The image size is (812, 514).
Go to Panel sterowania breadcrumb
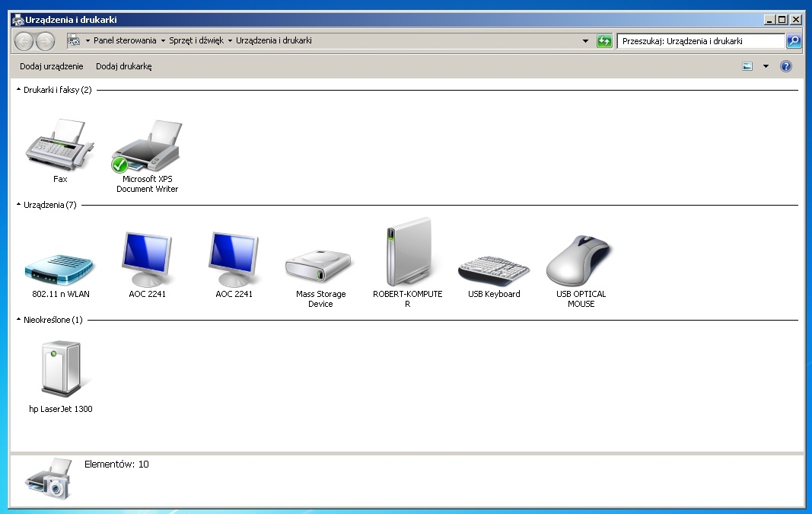pyautogui.click(x=125, y=40)
